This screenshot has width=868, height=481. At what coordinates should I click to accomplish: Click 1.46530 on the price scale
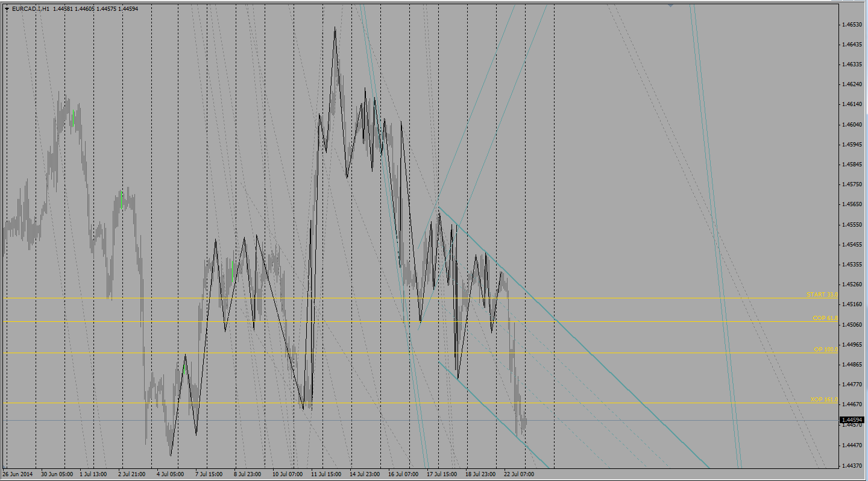pos(852,24)
